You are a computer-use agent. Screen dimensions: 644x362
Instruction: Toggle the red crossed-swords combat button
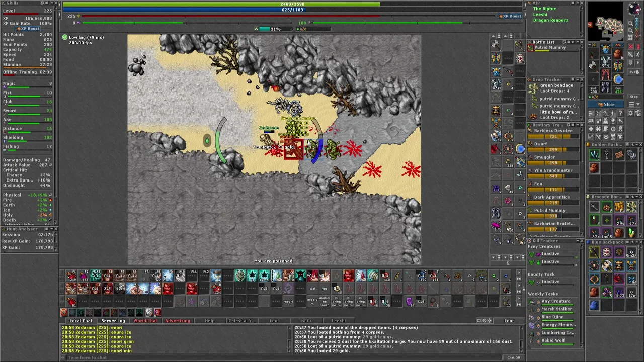point(631,46)
